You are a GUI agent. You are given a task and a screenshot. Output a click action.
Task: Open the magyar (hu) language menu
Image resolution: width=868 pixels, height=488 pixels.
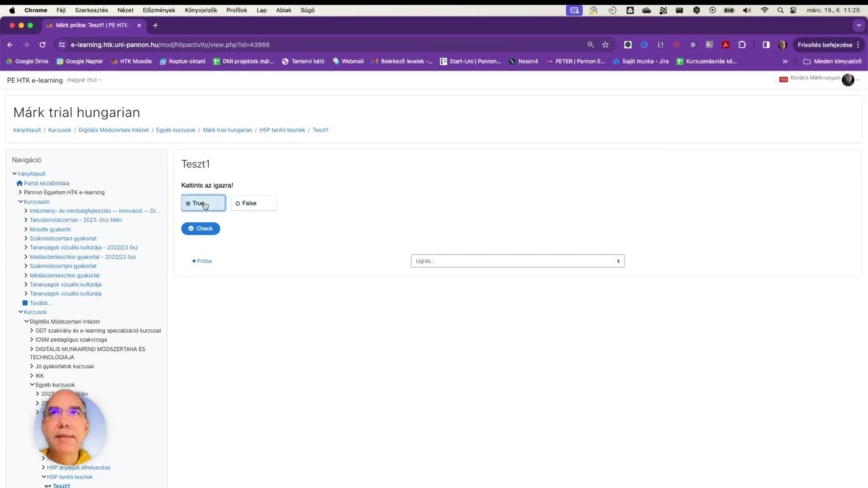point(84,80)
